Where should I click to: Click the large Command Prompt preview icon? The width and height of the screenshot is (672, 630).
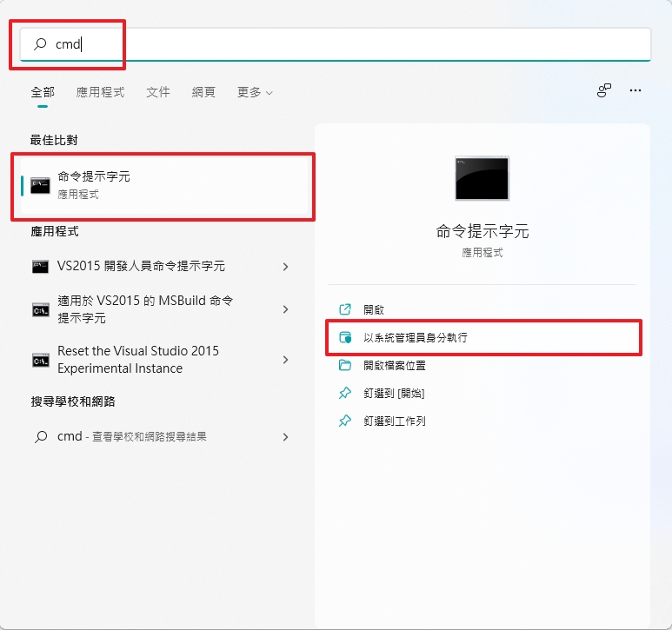482,178
